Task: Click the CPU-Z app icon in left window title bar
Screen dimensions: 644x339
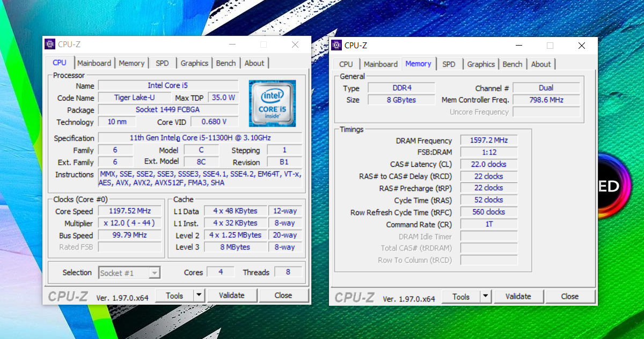Action: pyautogui.click(x=50, y=44)
